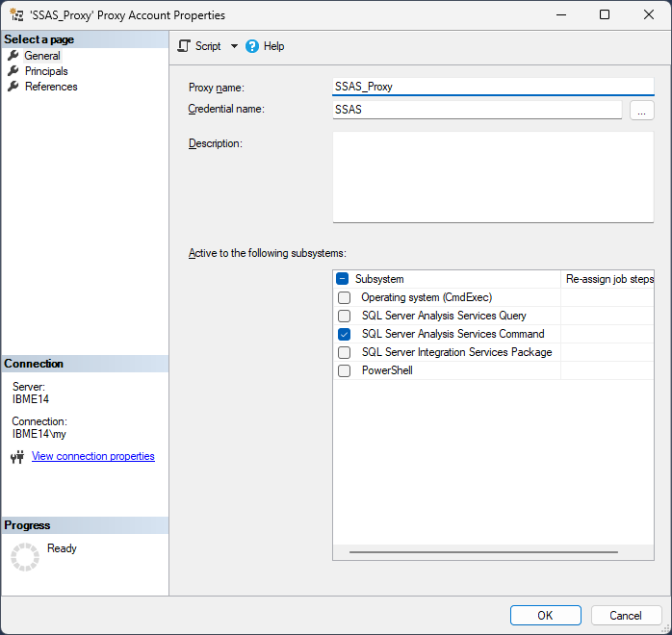
Task: Uncheck SQL Server Analysis Services Command
Action: point(344,334)
